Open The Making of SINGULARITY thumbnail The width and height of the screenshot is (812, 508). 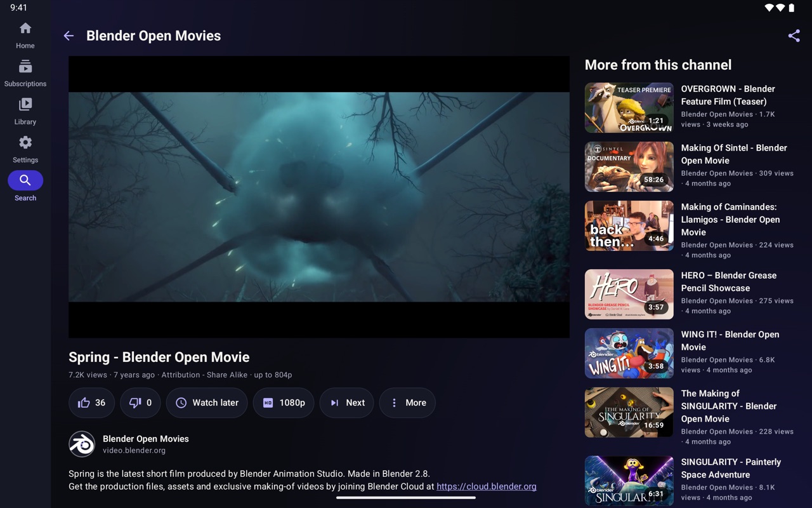pos(629,413)
